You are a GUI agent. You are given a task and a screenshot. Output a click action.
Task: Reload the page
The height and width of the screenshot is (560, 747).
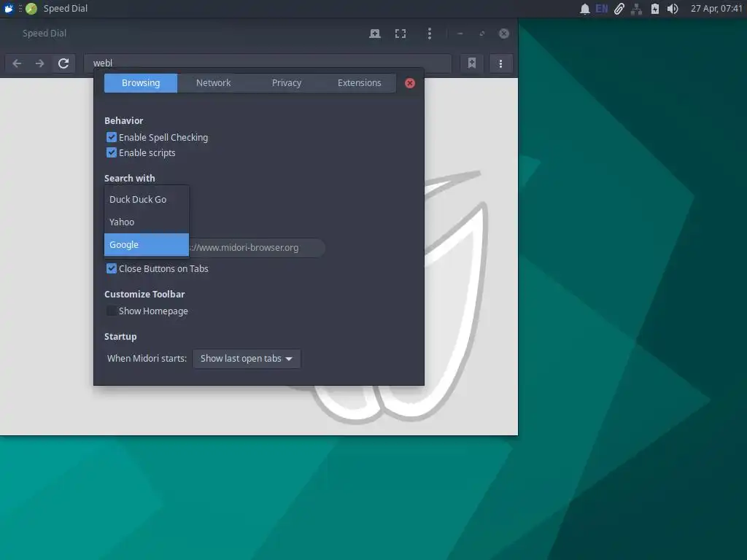pos(63,63)
